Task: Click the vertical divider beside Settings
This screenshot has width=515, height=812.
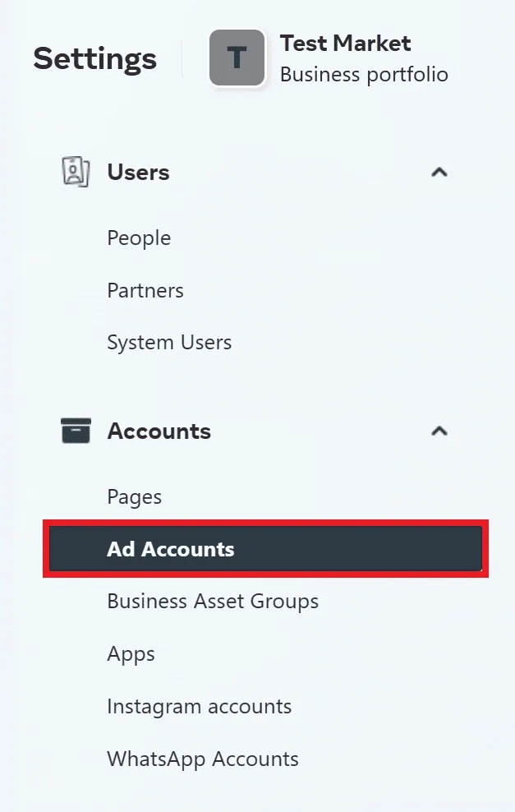Action: [x=182, y=58]
